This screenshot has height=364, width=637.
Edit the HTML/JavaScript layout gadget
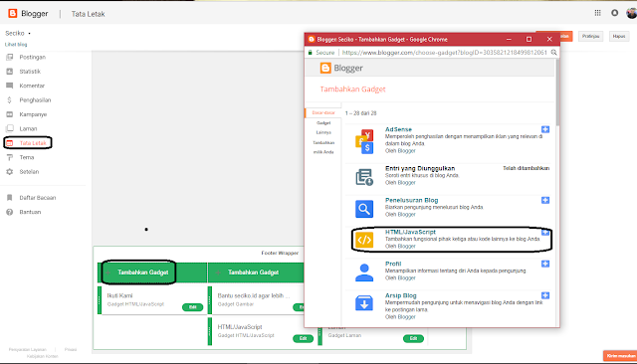303,338
